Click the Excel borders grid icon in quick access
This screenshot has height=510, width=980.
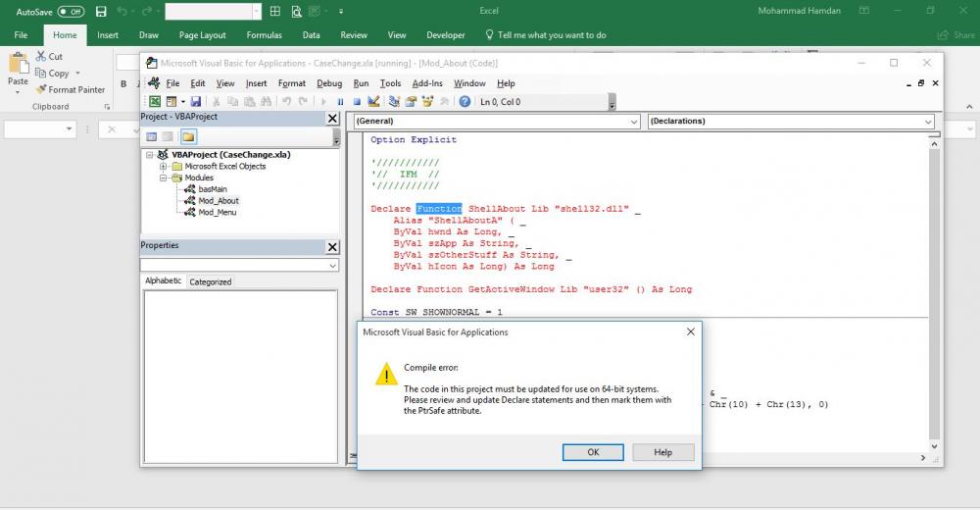pos(275,11)
